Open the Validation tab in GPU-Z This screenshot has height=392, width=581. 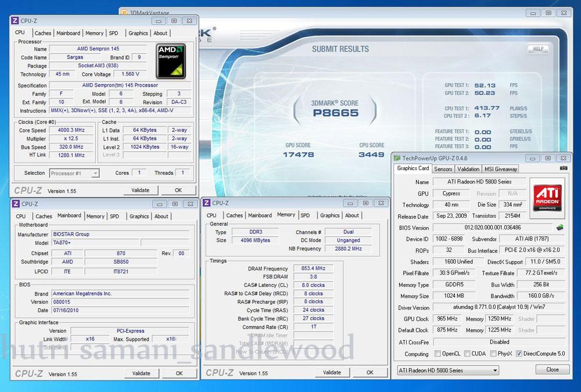tap(468, 169)
